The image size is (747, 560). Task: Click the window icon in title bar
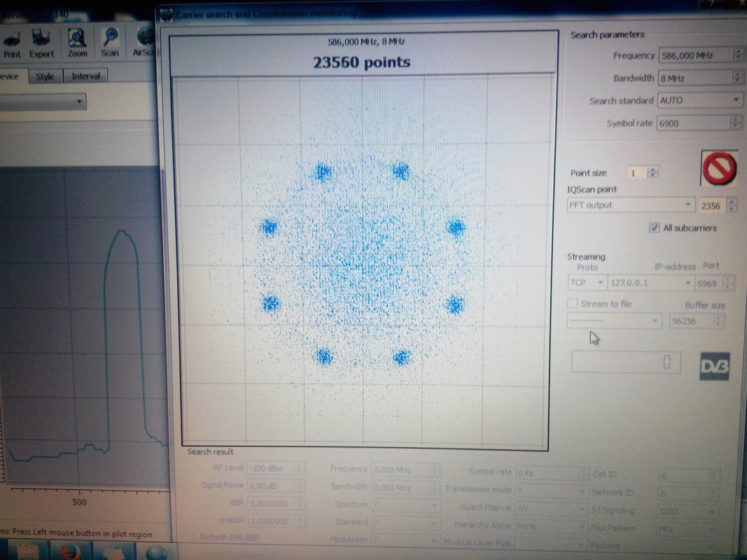coord(166,15)
